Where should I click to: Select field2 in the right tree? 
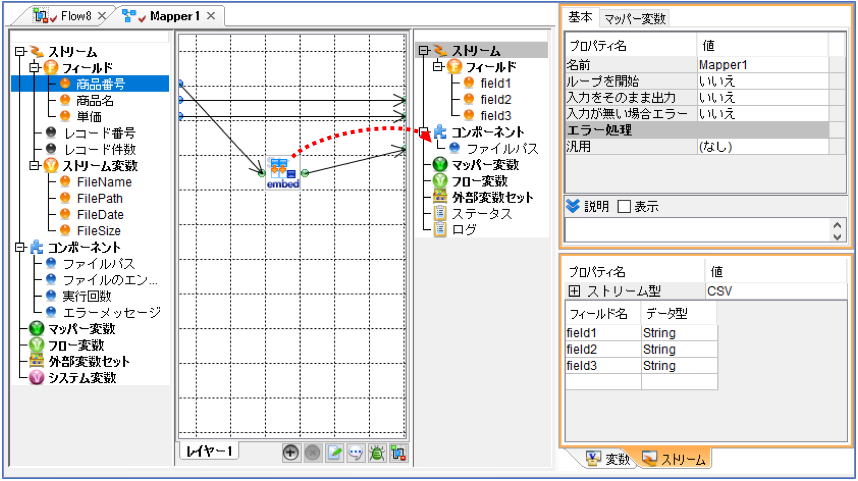point(495,100)
